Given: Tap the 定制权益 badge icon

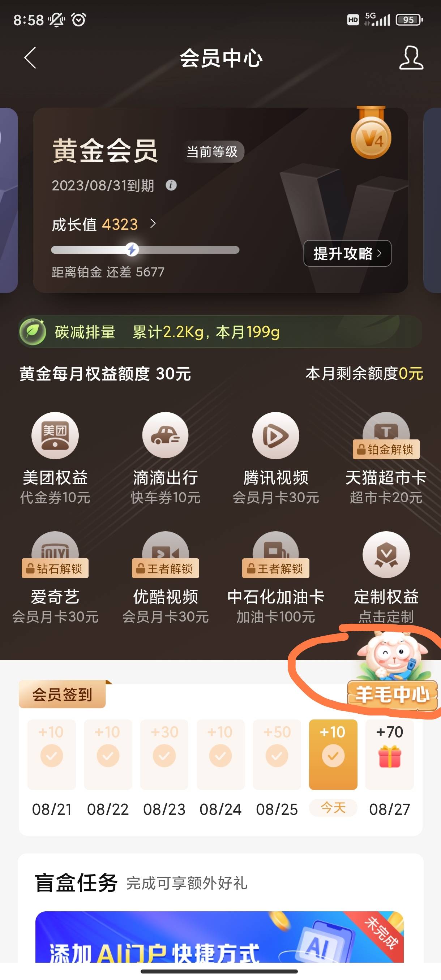Looking at the screenshot, I should pyautogui.click(x=386, y=555).
